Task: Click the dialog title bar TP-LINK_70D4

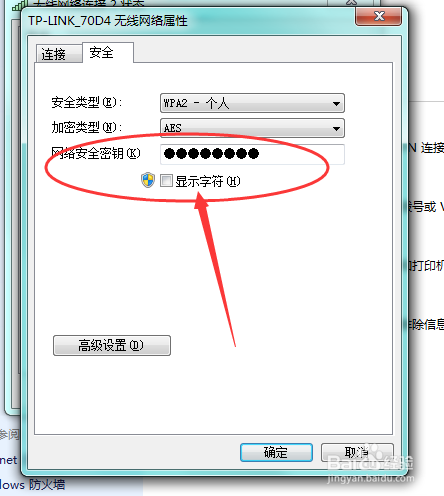Action: (108, 21)
